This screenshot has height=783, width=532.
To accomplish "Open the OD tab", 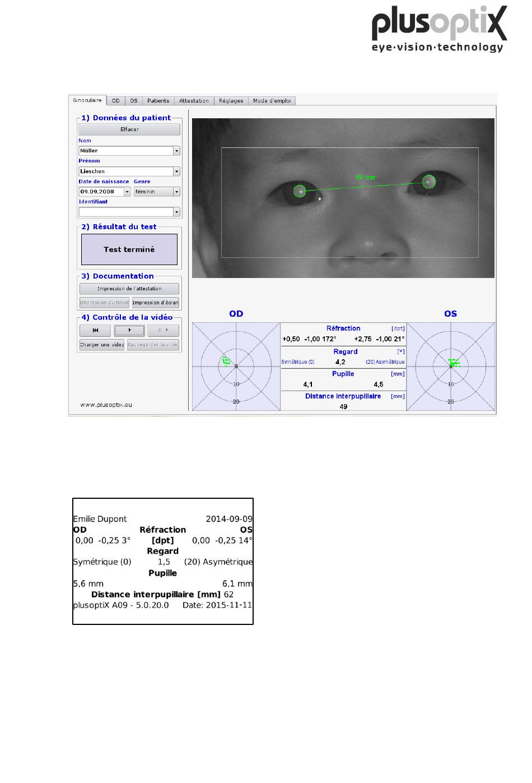I will coord(115,101).
